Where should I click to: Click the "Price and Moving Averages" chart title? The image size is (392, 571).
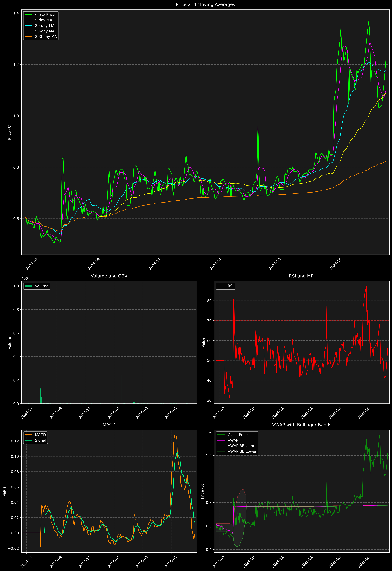point(205,4)
